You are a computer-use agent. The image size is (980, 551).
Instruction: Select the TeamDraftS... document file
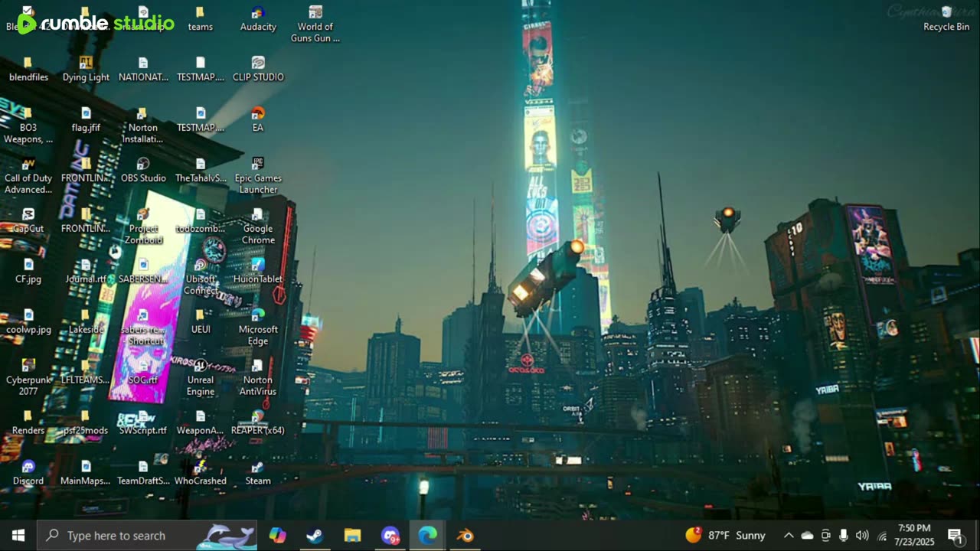143,473
